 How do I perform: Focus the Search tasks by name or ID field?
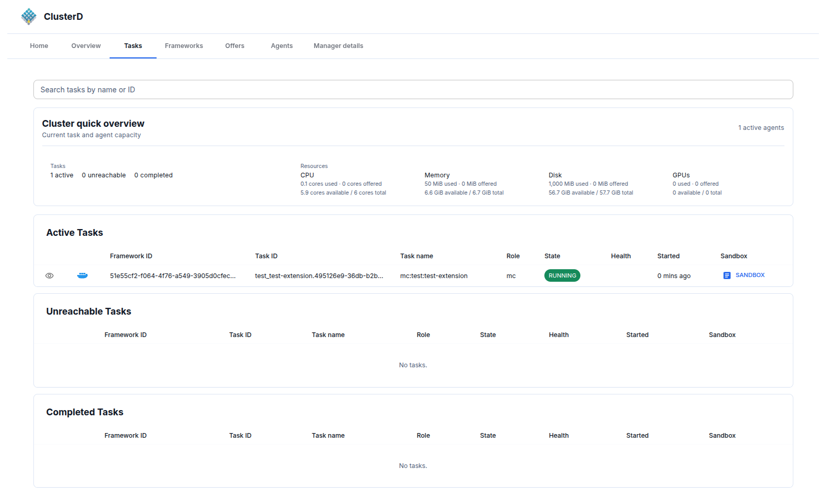413,90
